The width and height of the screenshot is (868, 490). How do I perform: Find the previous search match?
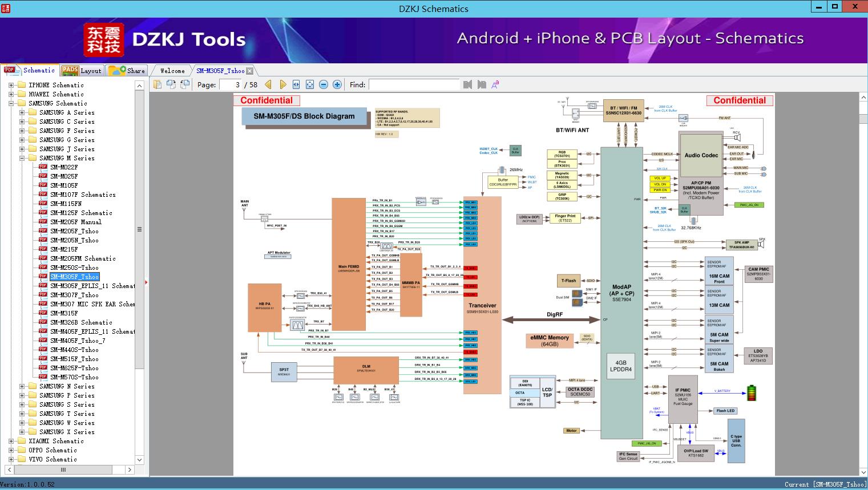click(x=468, y=84)
